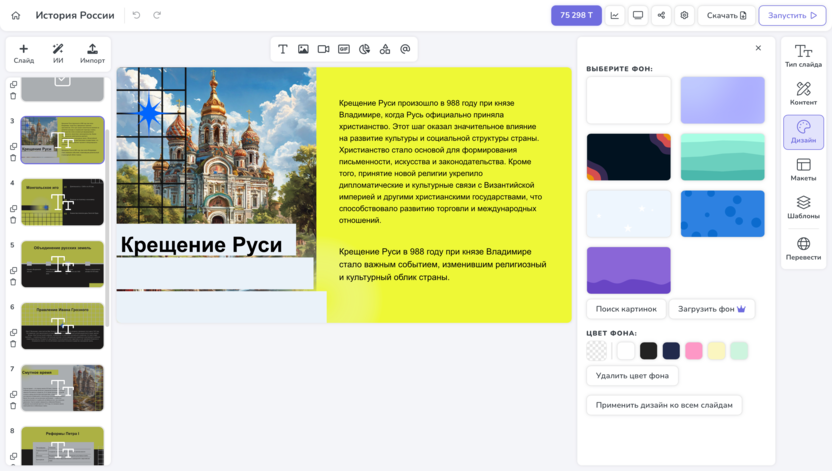832x471 pixels.
Task: Insert the @ mention element
Action: point(405,49)
